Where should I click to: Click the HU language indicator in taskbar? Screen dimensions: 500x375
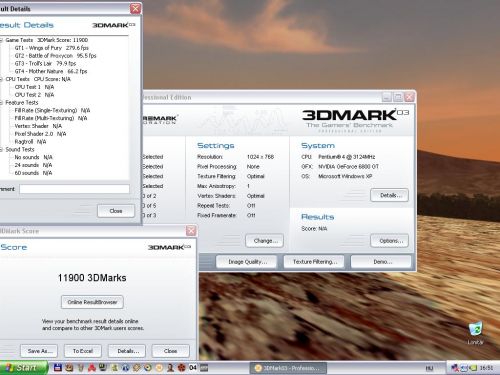[x=429, y=368]
